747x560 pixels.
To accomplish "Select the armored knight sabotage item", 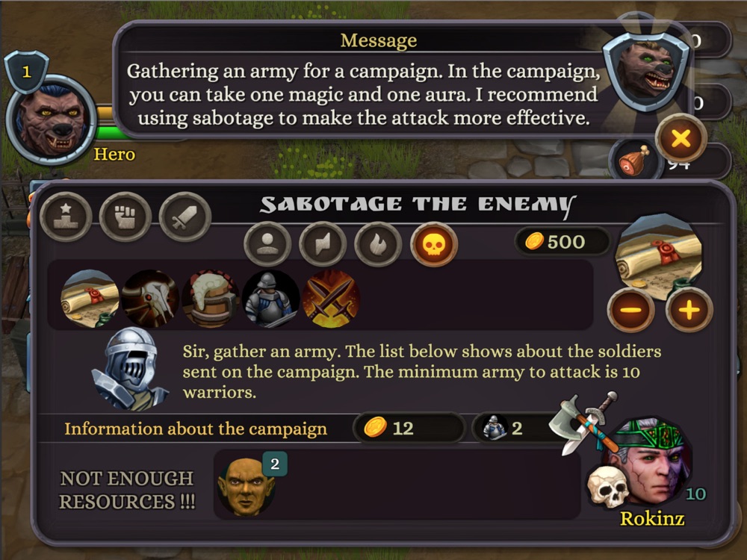I will click(x=270, y=299).
